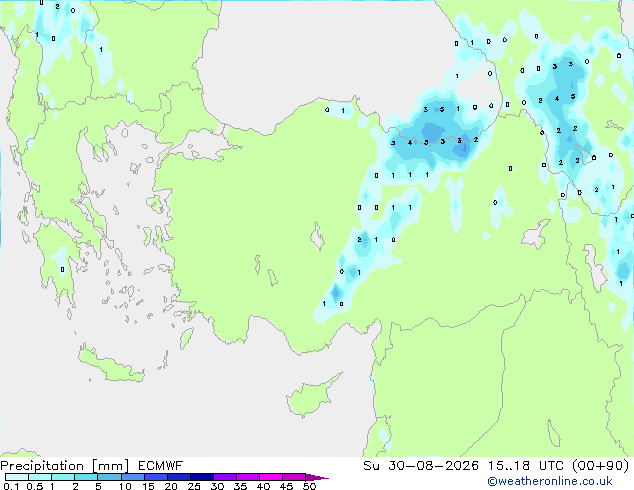Viewport: 634px width, 490px height.
Task: Click the legend scale label "10"
Action: click(x=125, y=486)
